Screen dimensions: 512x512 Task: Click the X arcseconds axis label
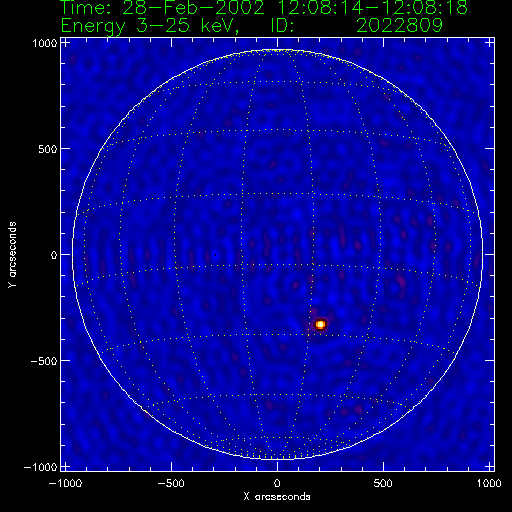tap(277, 497)
